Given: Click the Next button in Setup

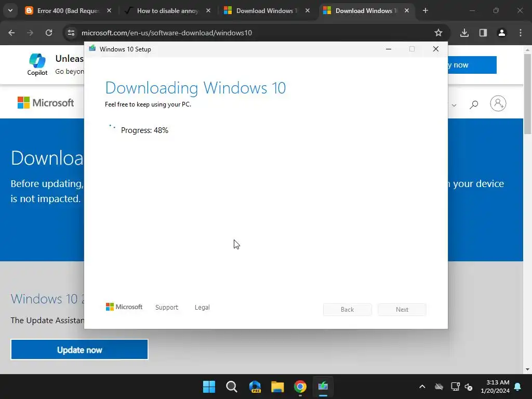Looking at the screenshot, I should tap(402, 310).
